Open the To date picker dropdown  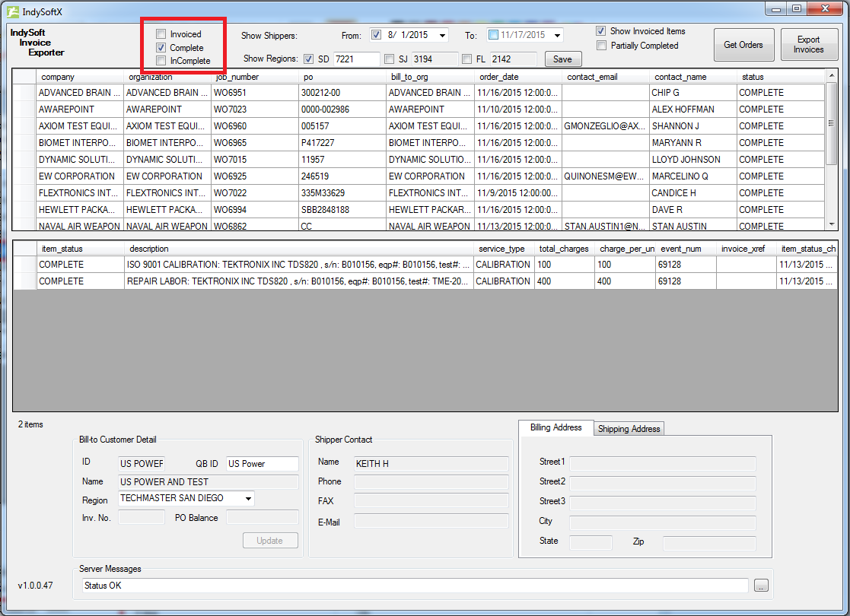pyautogui.click(x=557, y=35)
